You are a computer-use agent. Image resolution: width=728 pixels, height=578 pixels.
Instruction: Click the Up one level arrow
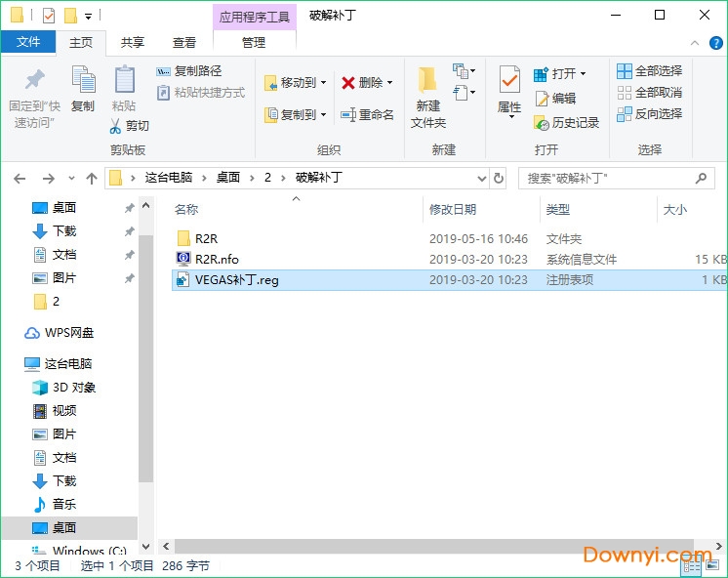(x=92, y=179)
